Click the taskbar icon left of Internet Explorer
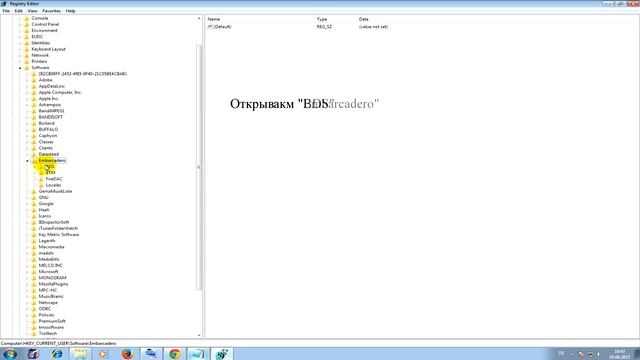The height and width of the screenshot is (360, 640). tap(33, 354)
